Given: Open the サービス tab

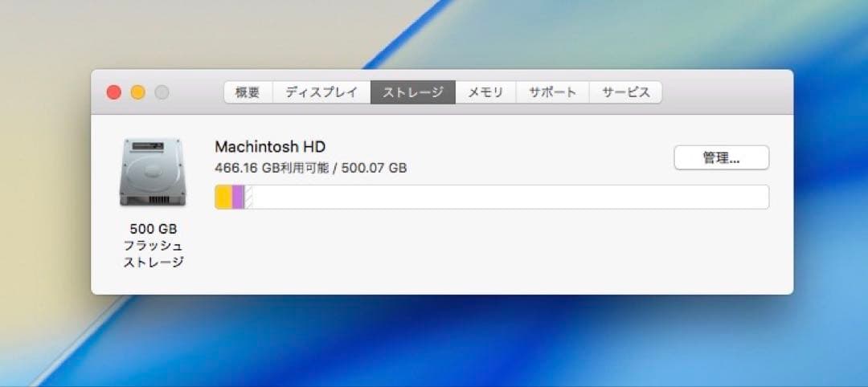Looking at the screenshot, I should point(625,92).
